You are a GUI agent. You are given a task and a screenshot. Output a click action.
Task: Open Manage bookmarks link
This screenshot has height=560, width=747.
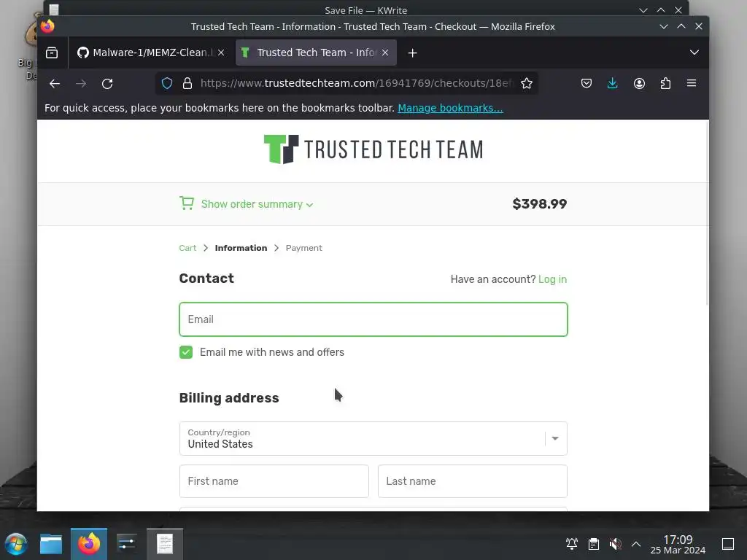click(x=450, y=108)
